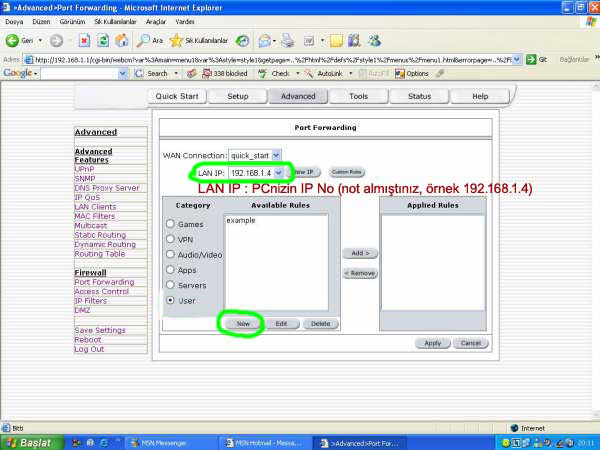This screenshot has width=600, height=450.
Task: Click the Edit page icon in toolbar
Action: click(x=309, y=41)
